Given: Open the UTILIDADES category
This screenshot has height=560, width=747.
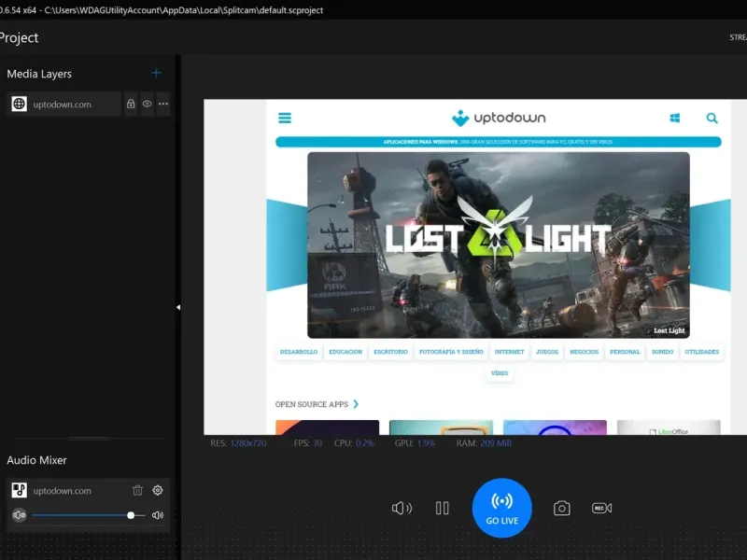Looking at the screenshot, I should (702, 352).
